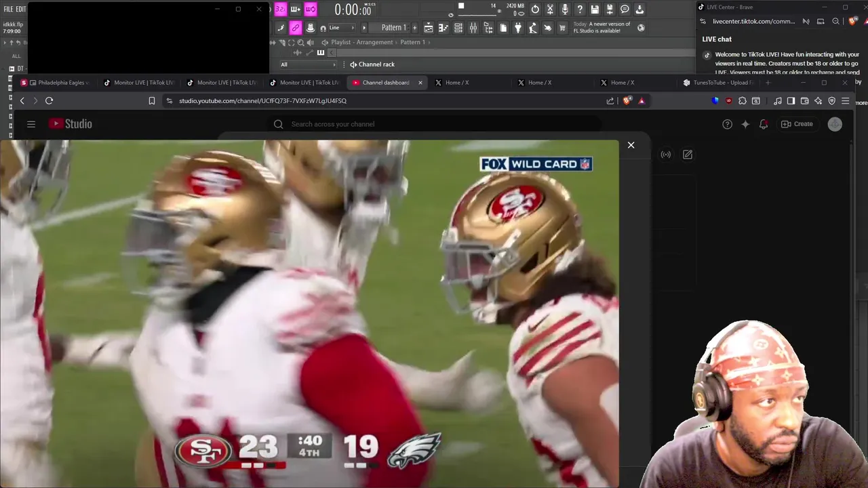The width and height of the screenshot is (868, 488).
Task: Click the football video preview
Action: pos(309,313)
